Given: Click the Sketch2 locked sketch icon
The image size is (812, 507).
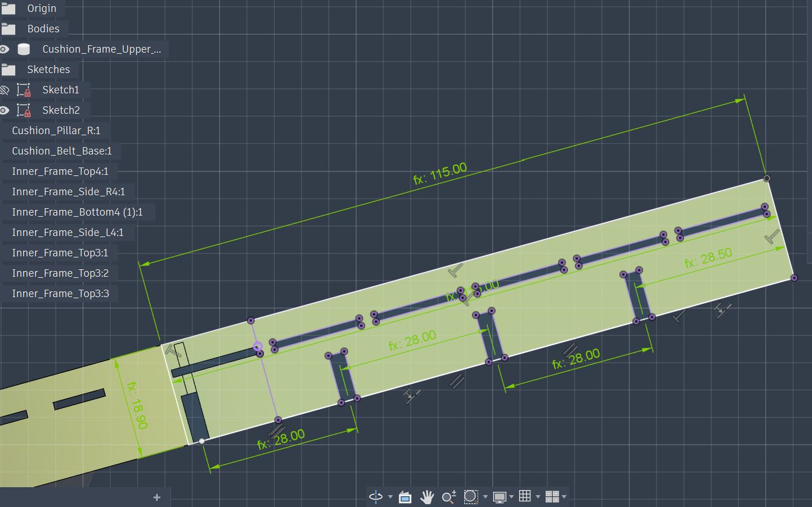Looking at the screenshot, I should click(24, 110).
